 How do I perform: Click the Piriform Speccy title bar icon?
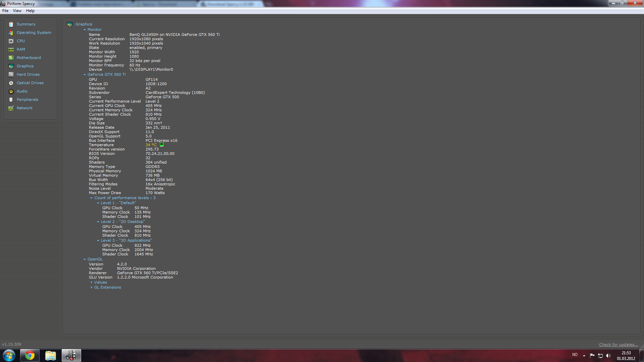pos(3,4)
